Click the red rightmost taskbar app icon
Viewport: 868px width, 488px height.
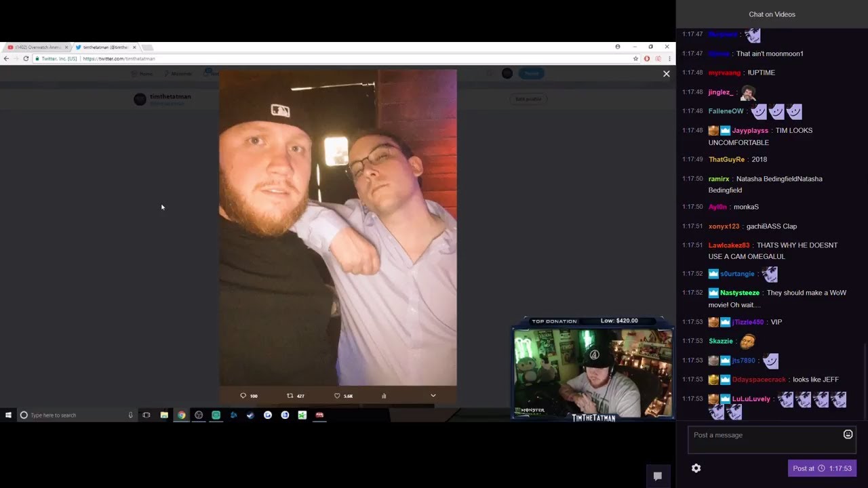[x=319, y=415]
